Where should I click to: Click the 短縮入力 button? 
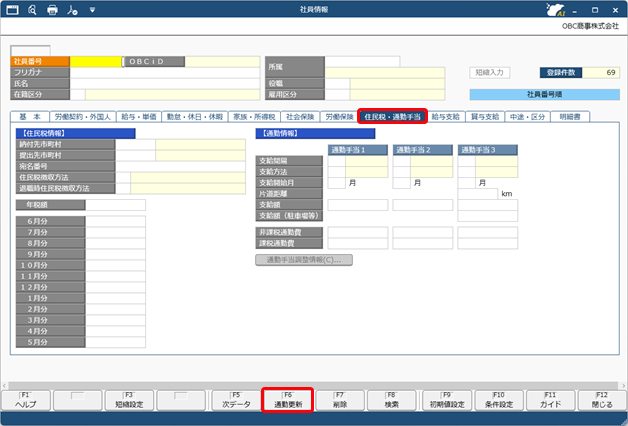click(x=491, y=73)
